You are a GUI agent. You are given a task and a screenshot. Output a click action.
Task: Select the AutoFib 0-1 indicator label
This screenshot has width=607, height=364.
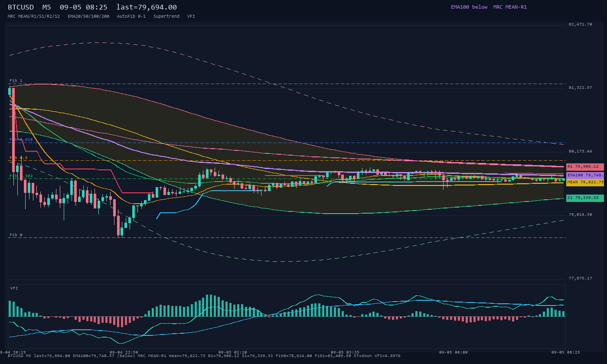(131, 16)
